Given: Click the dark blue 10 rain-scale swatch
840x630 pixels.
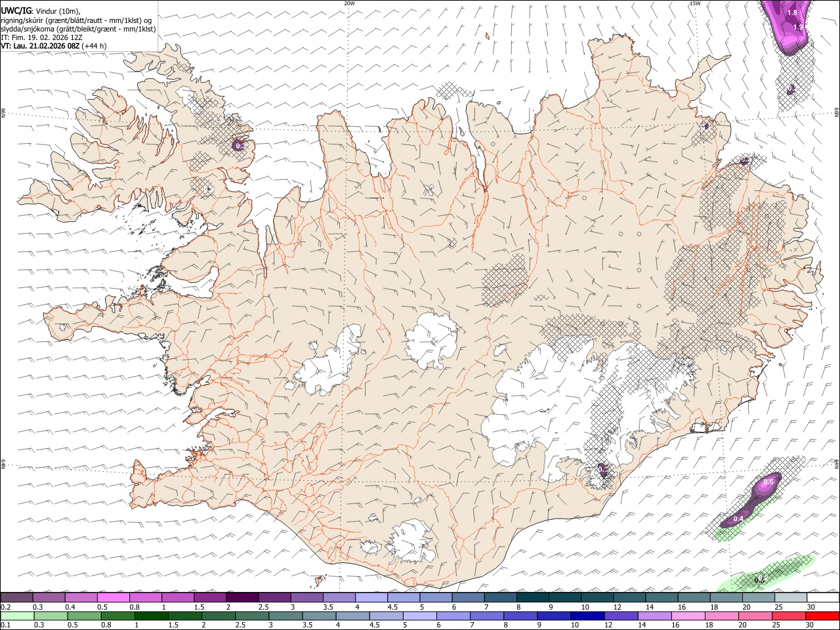Looking at the screenshot, I should click(587, 616).
